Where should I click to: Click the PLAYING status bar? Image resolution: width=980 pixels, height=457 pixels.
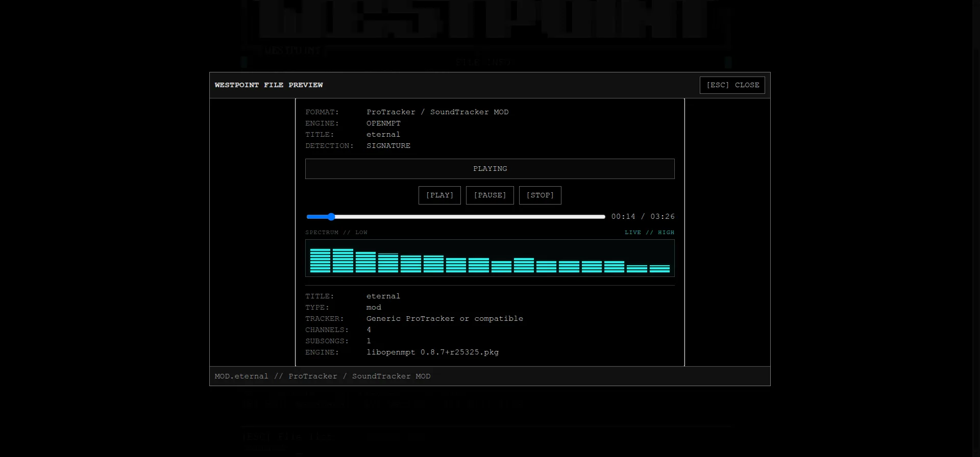click(x=490, y=169)
